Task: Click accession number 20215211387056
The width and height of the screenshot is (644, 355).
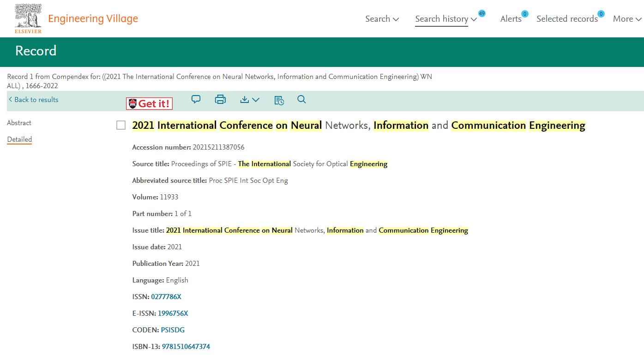Action: [x=219, y=147]
